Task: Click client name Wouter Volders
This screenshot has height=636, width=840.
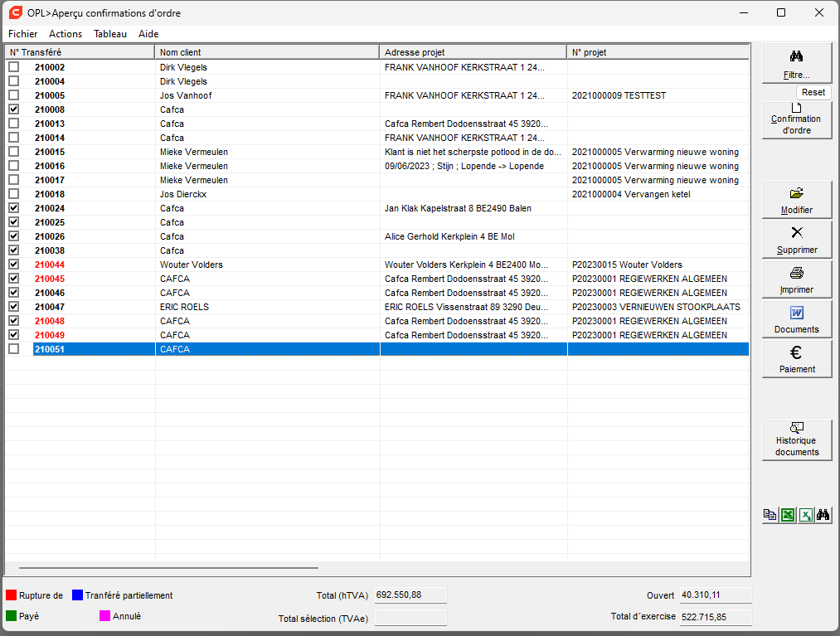Action: point(192,265)
